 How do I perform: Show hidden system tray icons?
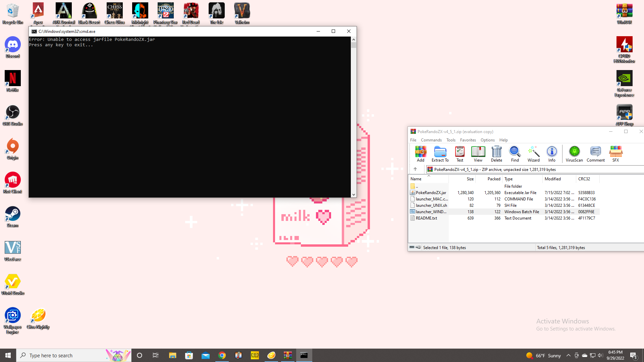point(568,355)
